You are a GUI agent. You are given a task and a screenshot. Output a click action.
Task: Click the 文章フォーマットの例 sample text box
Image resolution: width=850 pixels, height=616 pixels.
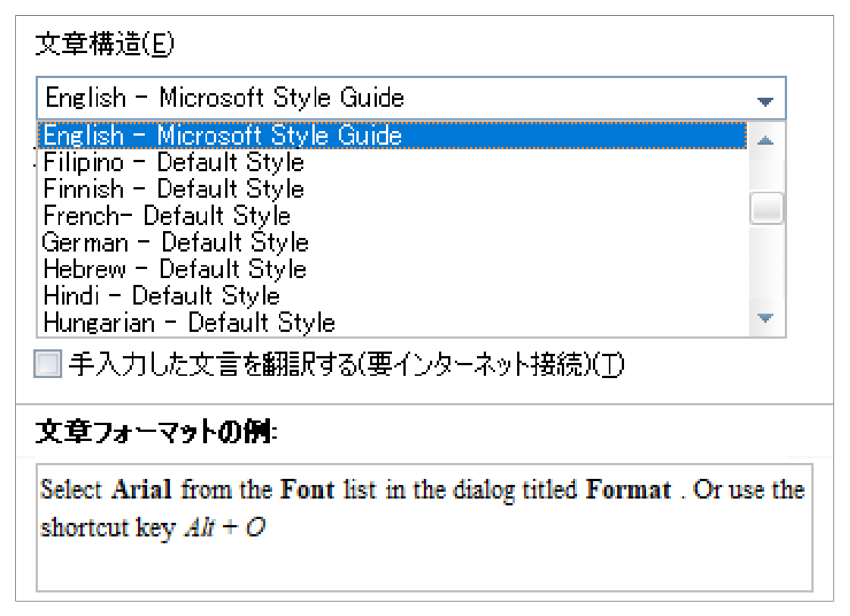(425, 527)
